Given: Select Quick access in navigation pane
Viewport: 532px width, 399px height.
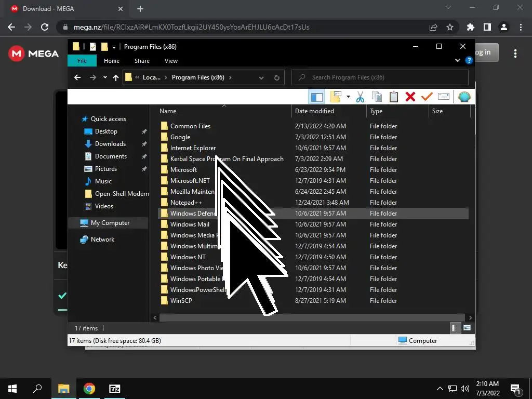Looking at the screenshot, I should coord(108,119).
